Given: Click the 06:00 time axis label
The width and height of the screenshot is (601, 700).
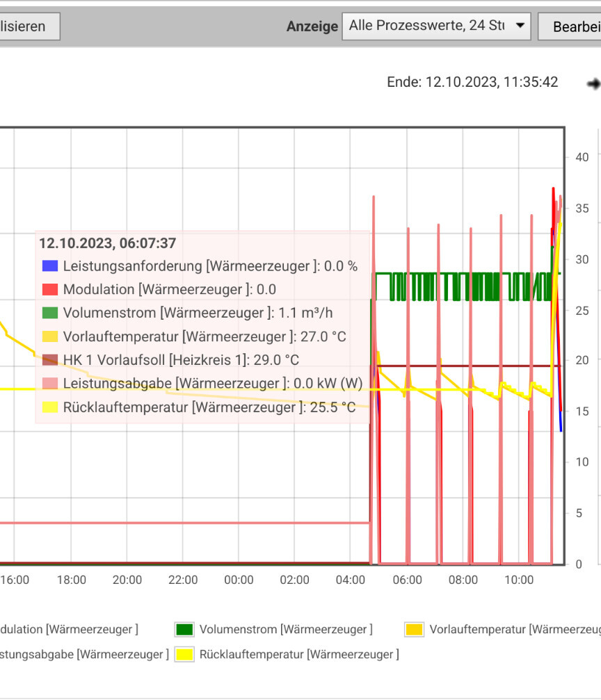Looking at the screenshot, I should [407, 580].
